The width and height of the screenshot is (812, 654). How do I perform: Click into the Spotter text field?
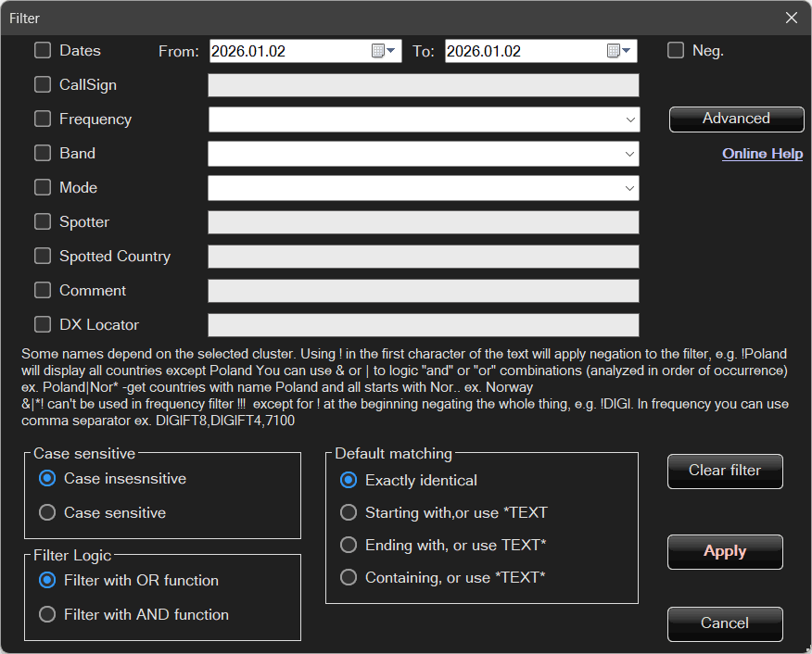[424, 222]
